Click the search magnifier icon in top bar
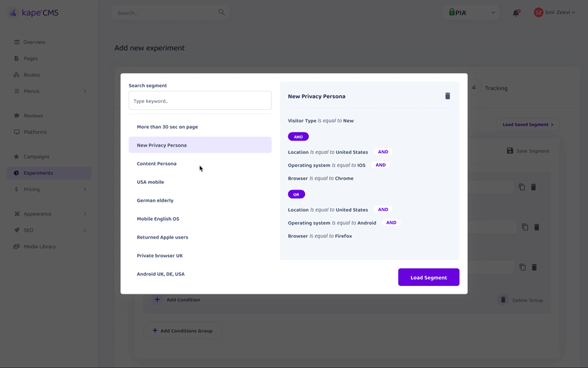 tap(222, 12)
